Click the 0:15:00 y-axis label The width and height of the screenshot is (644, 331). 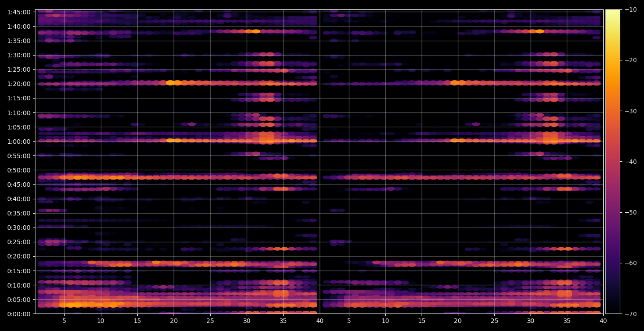(x=18, y=271)
